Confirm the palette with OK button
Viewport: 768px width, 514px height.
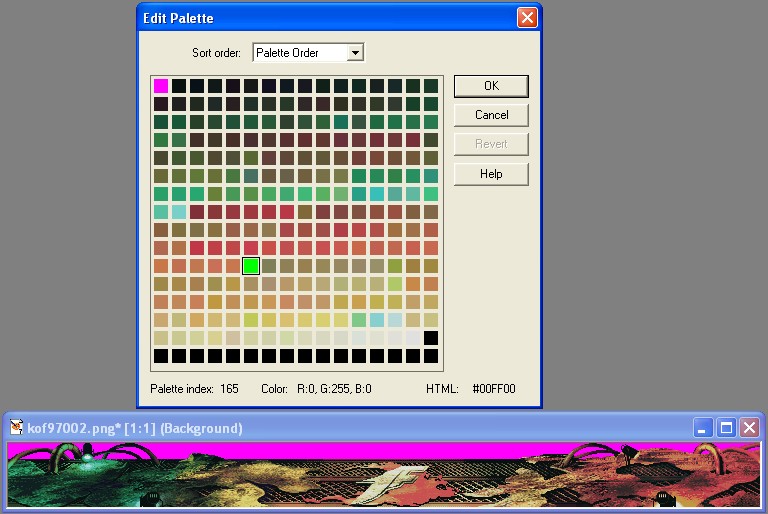tap(491, 86)
